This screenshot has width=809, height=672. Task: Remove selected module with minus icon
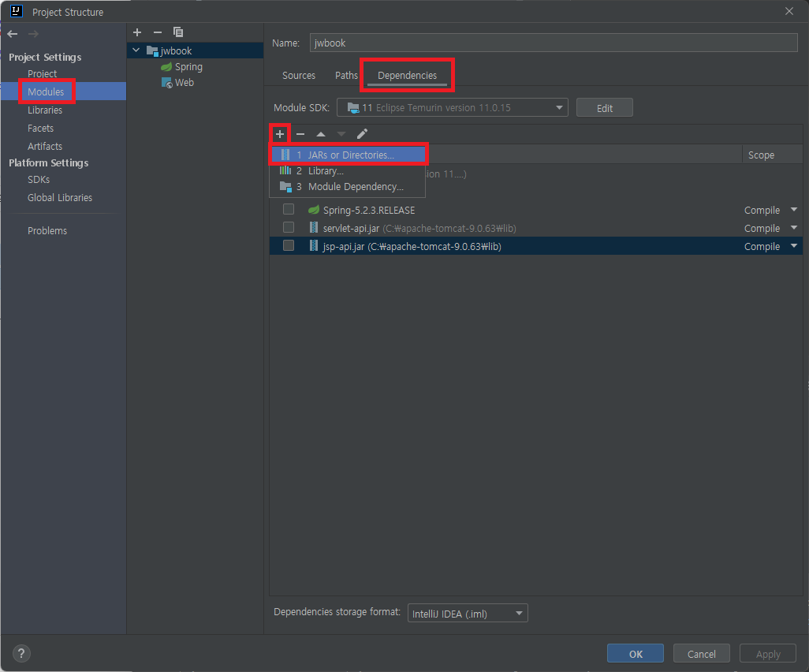coord(158,32)
